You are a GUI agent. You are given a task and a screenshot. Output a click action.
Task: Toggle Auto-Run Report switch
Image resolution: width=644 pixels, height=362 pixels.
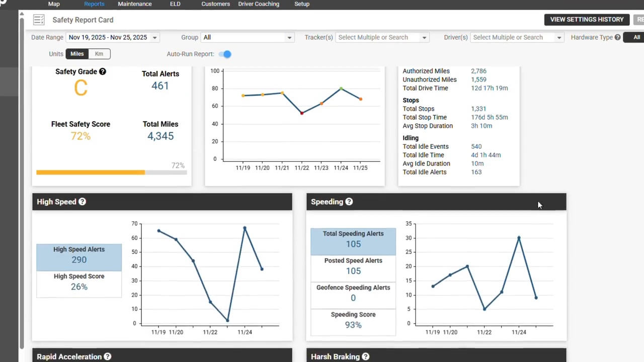(225, 54)
